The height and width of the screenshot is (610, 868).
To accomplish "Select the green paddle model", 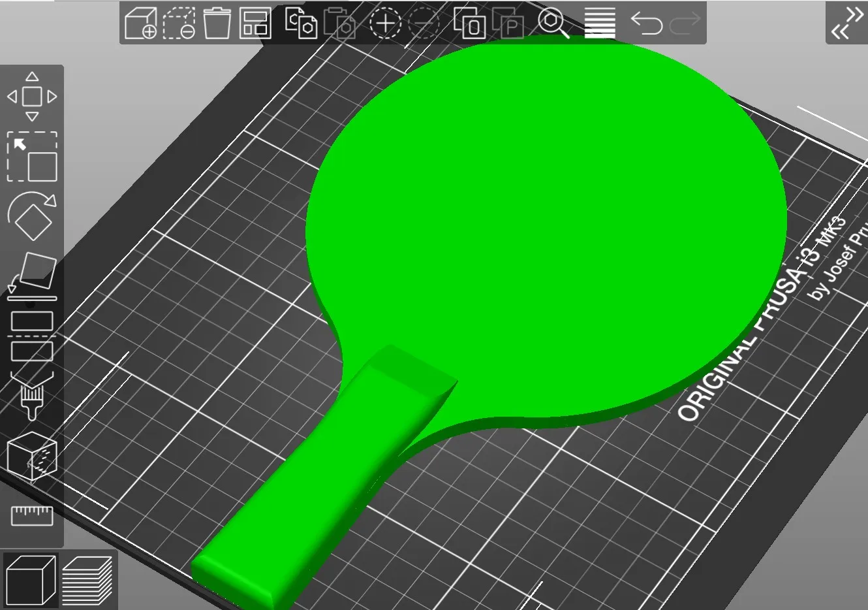I will tap(546, 229).
